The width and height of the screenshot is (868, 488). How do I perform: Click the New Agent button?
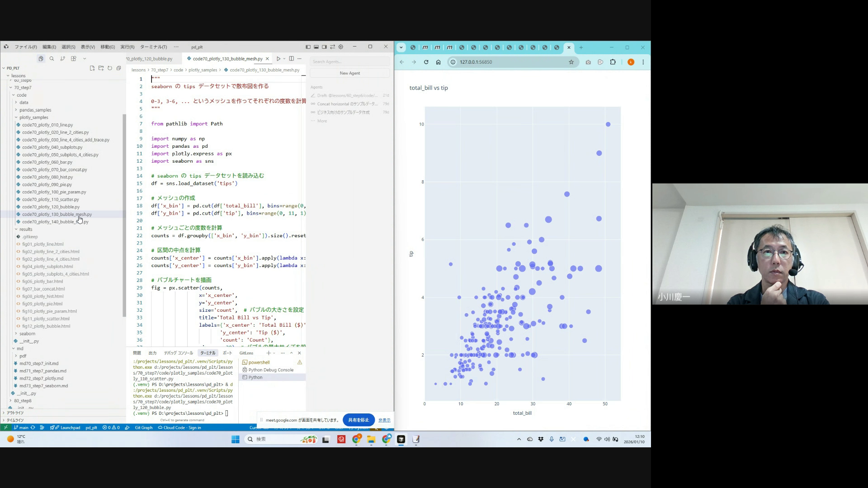click(x=349, y=73)
